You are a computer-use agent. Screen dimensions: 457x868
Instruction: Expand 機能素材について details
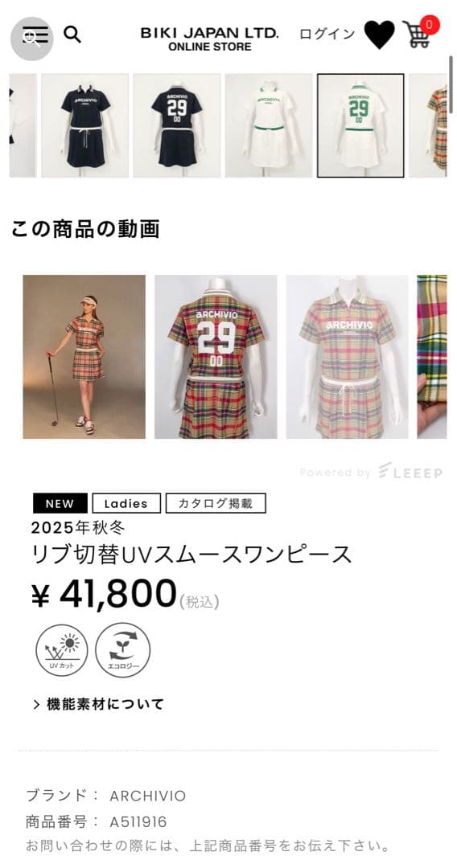pyautogui.click(x=98, y=704)
